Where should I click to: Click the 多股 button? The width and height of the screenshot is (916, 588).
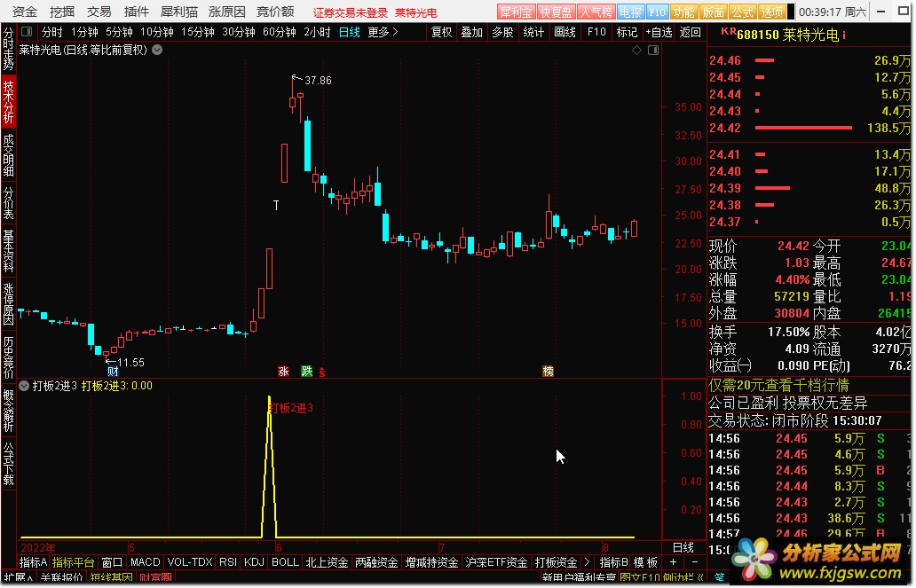point(502,32)
